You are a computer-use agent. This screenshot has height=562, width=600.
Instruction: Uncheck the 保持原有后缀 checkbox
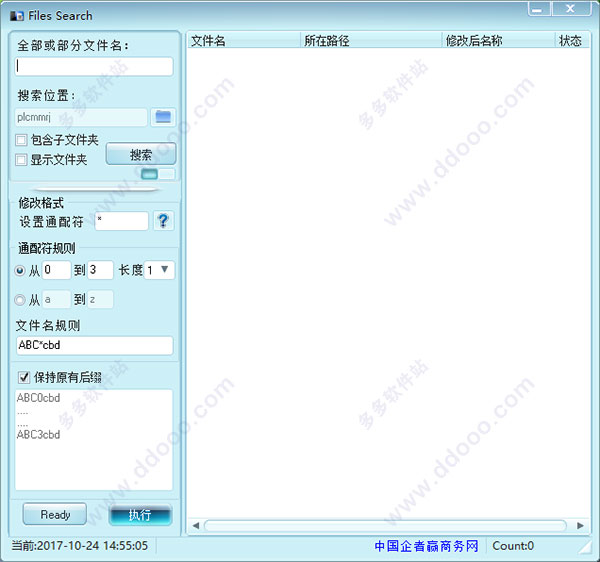coord(24,378)
